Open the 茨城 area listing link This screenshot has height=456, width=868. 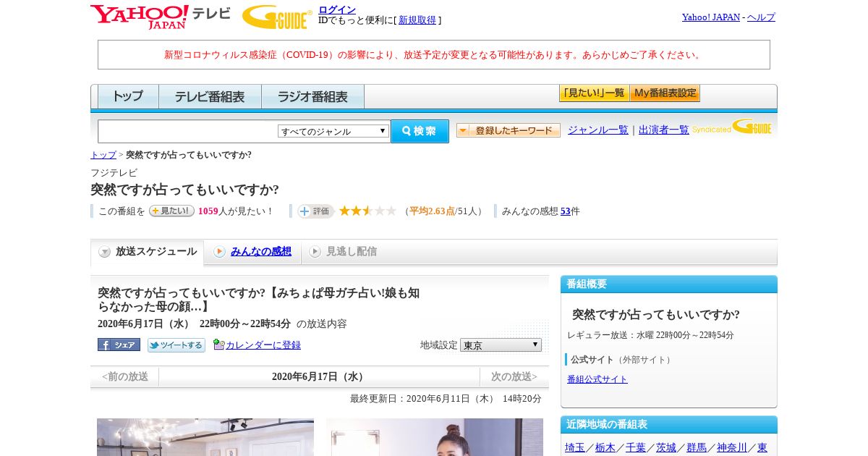[666, 447]
